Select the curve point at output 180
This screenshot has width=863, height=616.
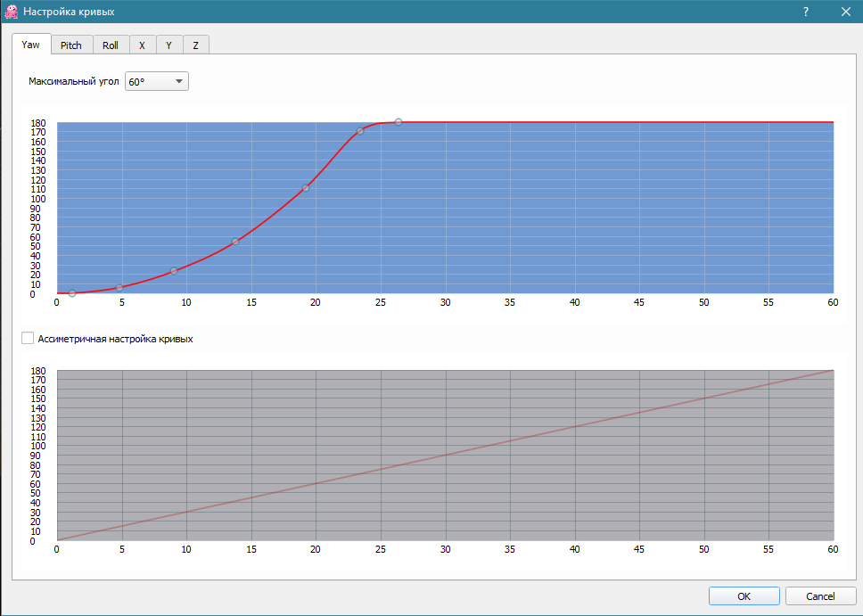click(399, 122)
